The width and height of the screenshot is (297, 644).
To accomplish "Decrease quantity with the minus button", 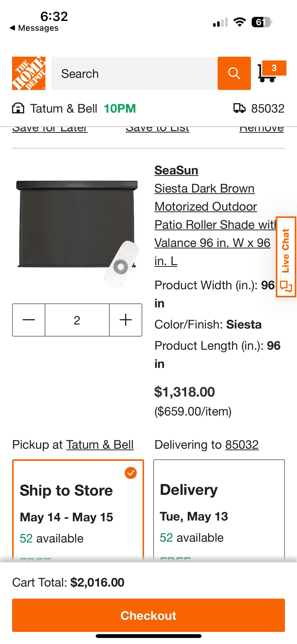I will tap(29, 320).
